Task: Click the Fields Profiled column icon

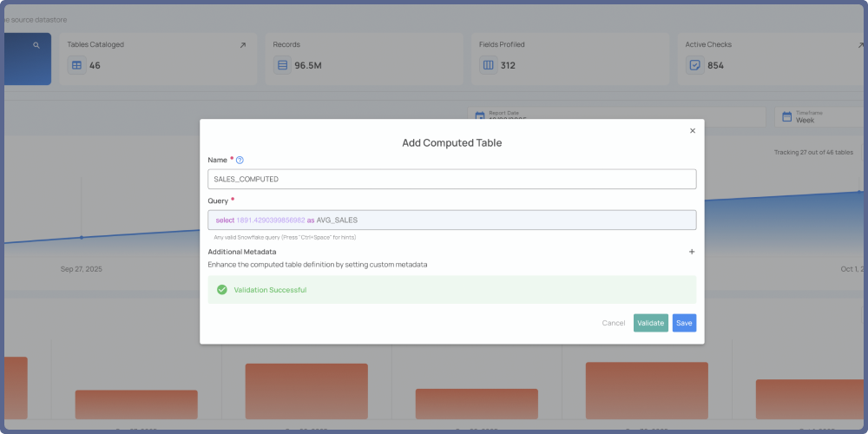Action: click(x=488, y=65)
